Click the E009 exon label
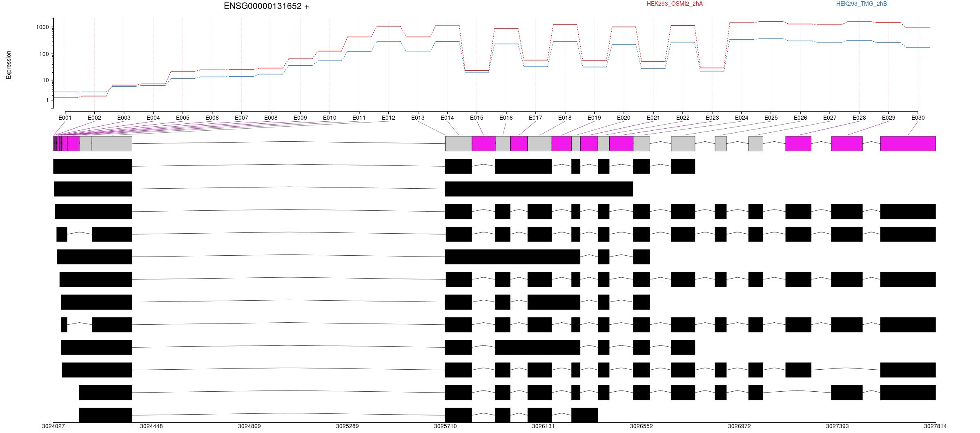Screen dimensions: 980x433 300,118
